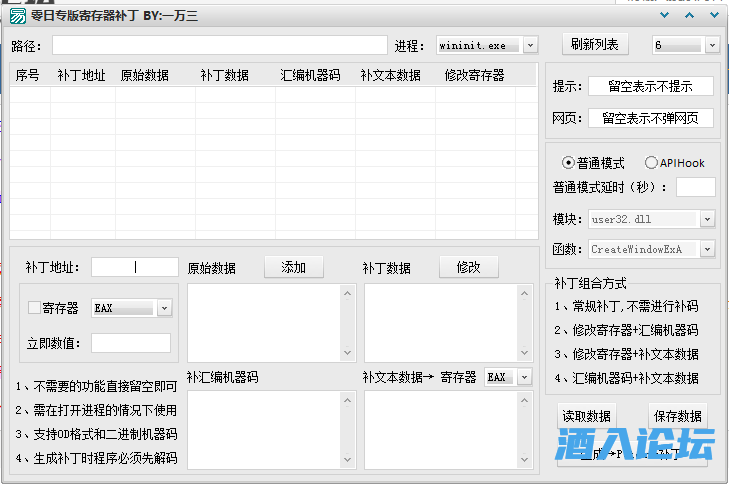Select the APIHook radio option

tap(651, 163)
